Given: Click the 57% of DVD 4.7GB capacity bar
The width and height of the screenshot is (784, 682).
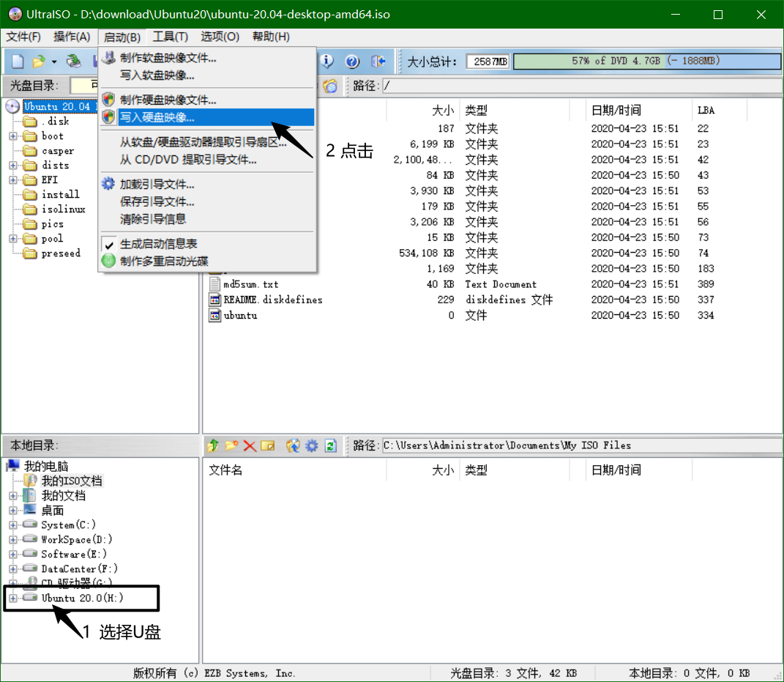Looking at the screenshot, I should [646, 61].
